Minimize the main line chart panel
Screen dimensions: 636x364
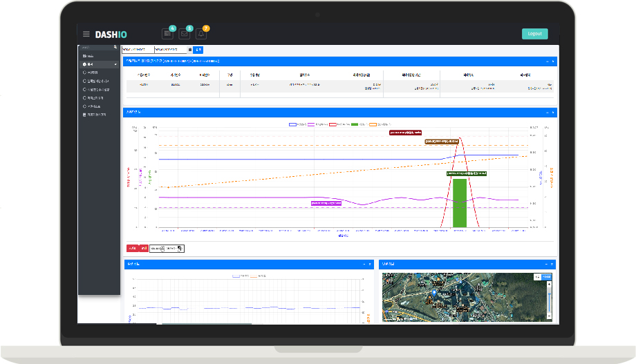(546, 112)
